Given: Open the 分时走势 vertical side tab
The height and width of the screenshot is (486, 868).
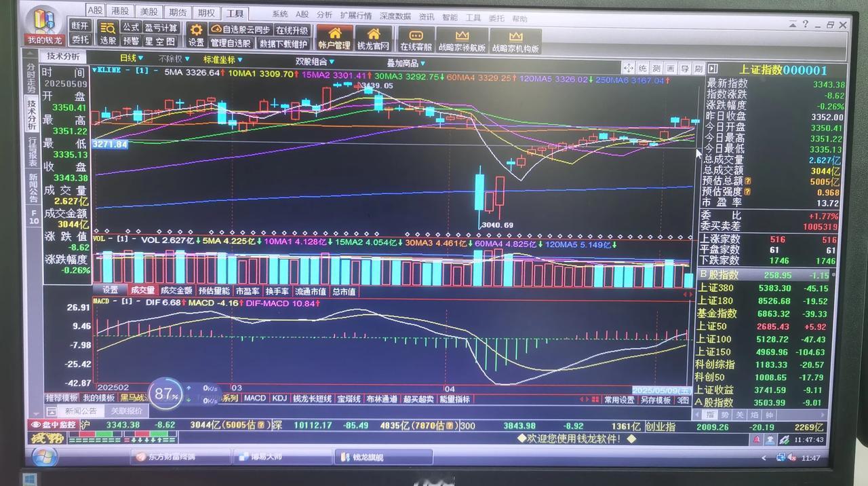Looking at the screenshot, I should tap(31, 77).
